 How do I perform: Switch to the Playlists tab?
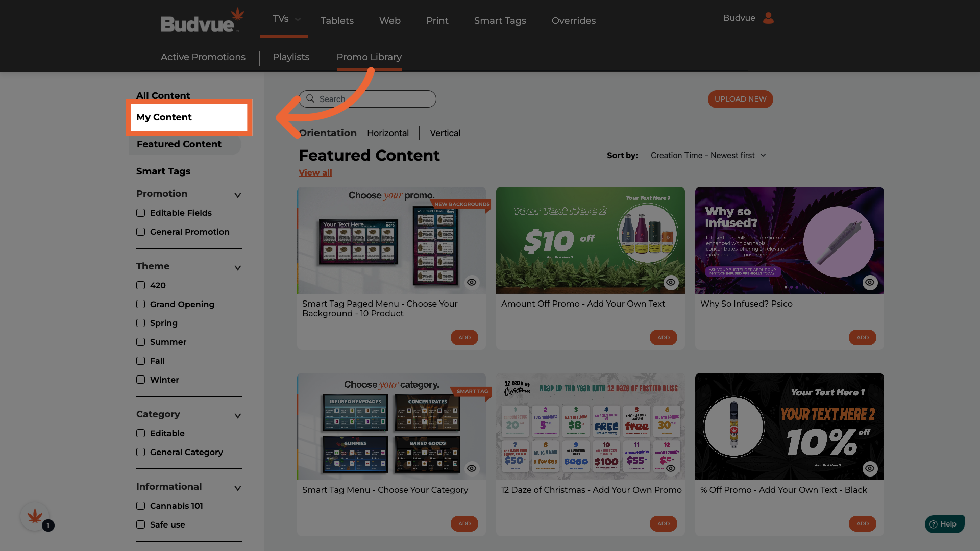pos(291,57)
